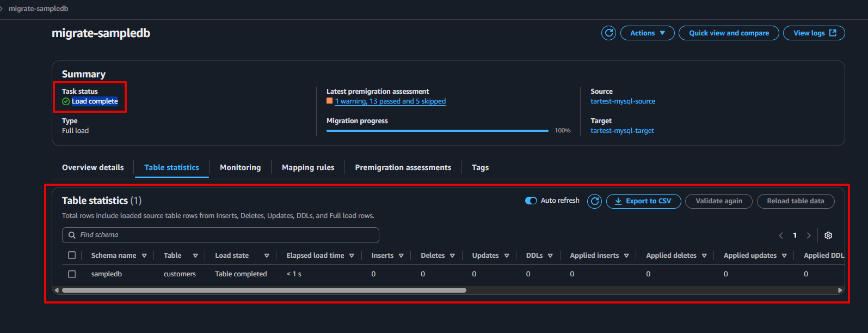Image resolution: width=868 pixels, height=333 pixels.
Task: Sort by Table column arrow
Action: coord(195,256)
